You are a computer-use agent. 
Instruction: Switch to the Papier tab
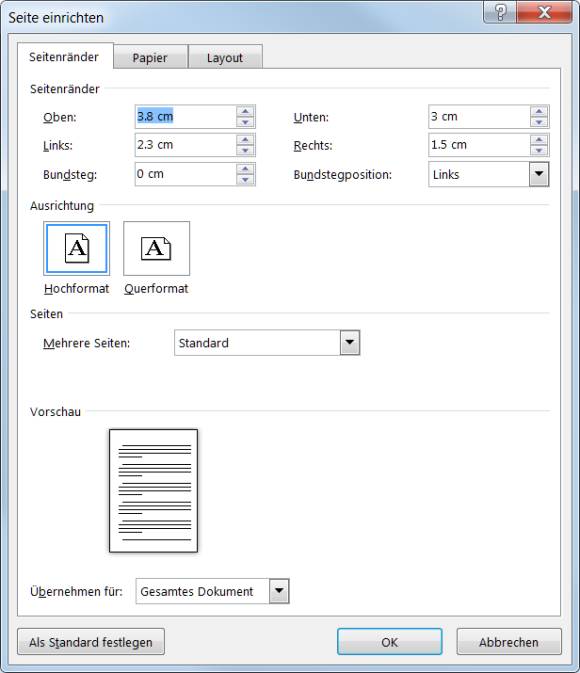click(x=150, y=58)
